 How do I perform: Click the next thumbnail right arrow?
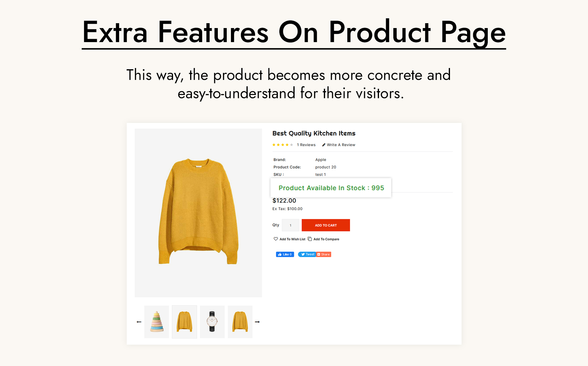(257, 322)
